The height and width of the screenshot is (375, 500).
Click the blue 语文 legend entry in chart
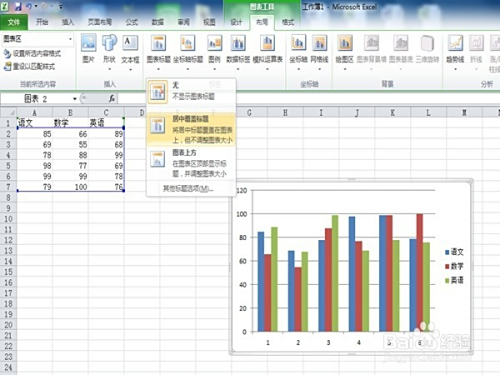coord(454,252)
